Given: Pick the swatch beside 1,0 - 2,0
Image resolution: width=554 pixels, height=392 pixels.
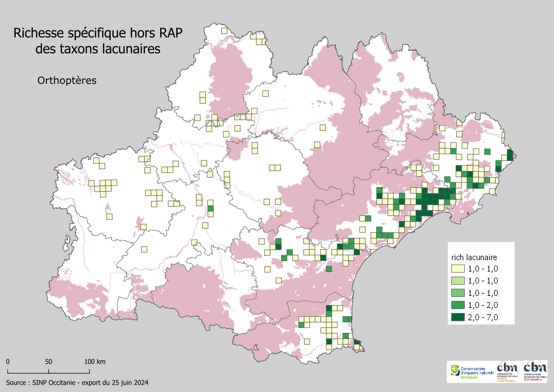Looking at the screenshot, I should pyautogui.click(x=458, y=305).
